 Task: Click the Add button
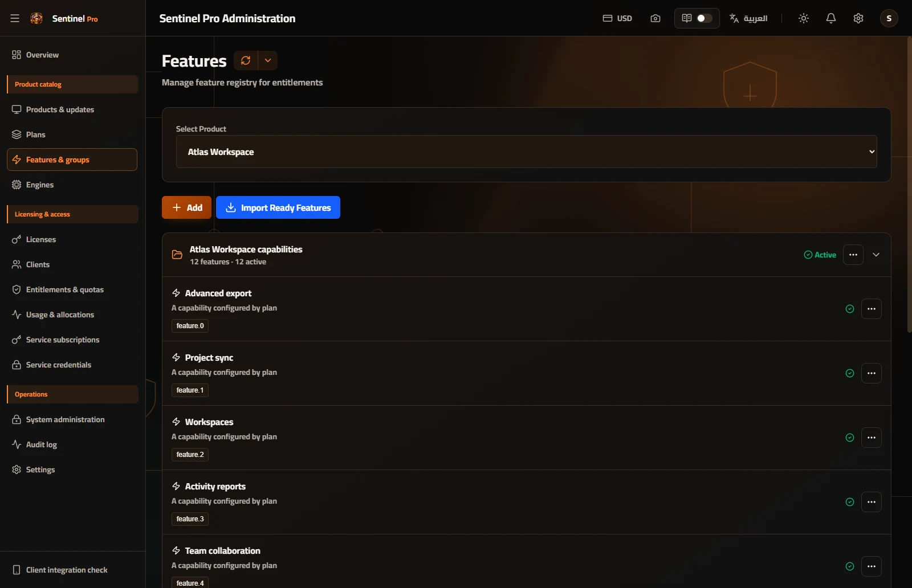point(186,207)
